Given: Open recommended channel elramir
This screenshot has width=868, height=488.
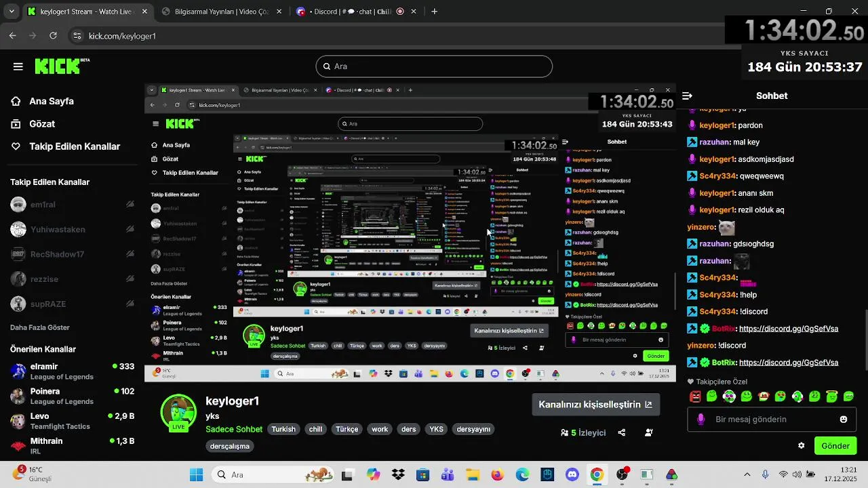Looking at the screenshot, I should click(x=73, y=371).
